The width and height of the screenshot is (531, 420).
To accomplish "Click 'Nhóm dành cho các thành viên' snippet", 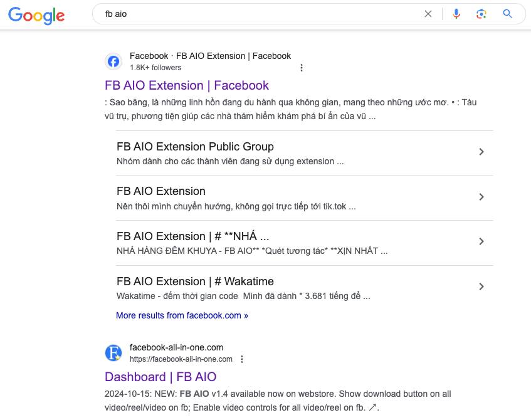I will pos(230,161).
